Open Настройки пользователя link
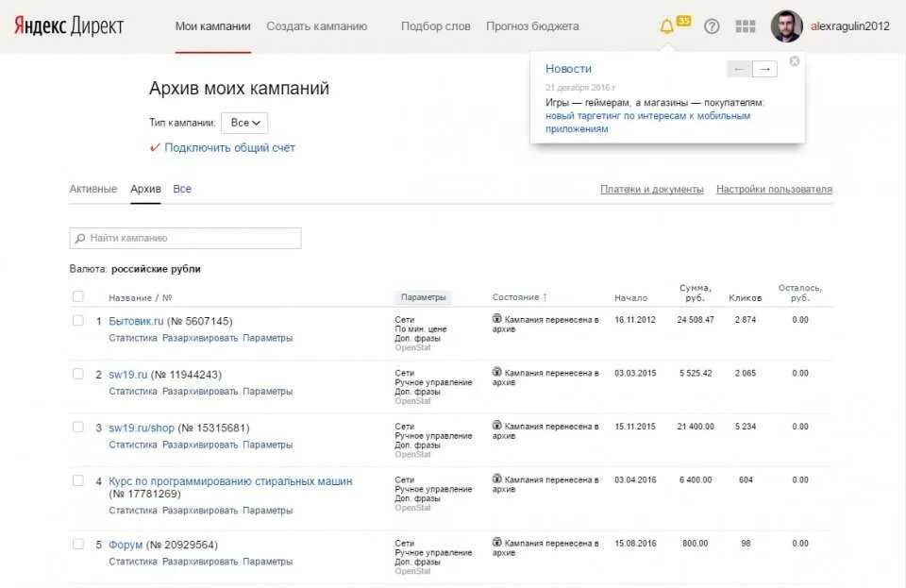Screen dimensions: 906x588 [x=774, y=190]
